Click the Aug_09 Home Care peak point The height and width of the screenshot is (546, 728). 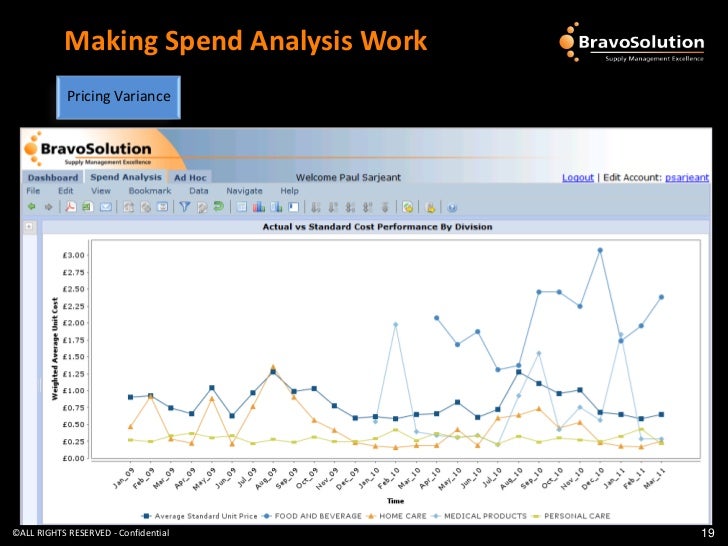[x=273, y=367]
